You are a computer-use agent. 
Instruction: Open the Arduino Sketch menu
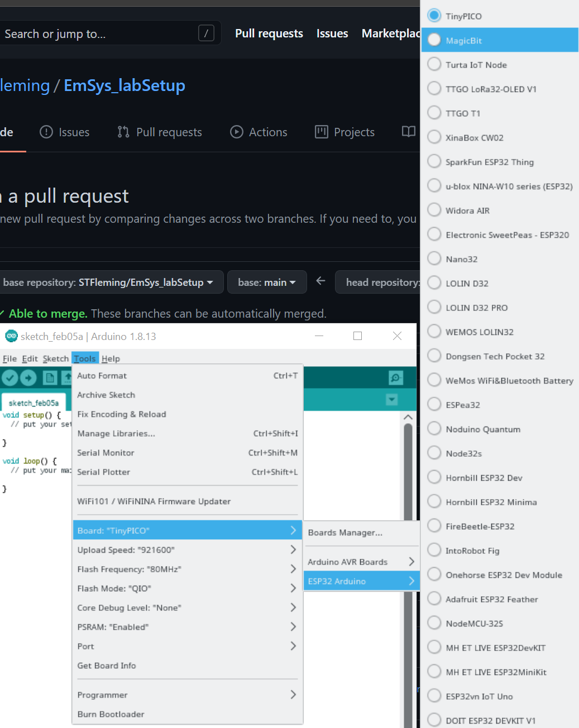click(56, 358)
